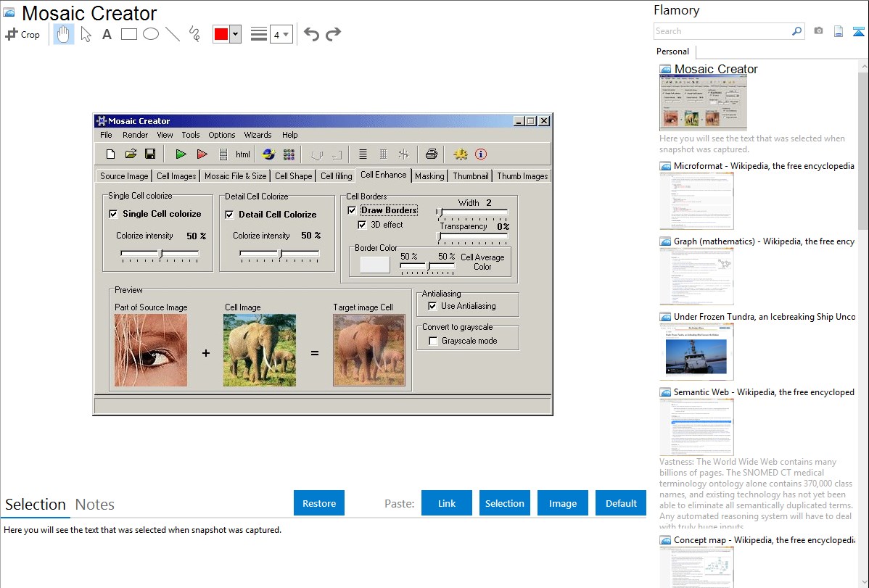Click the border Width slider

coord(472,213)
